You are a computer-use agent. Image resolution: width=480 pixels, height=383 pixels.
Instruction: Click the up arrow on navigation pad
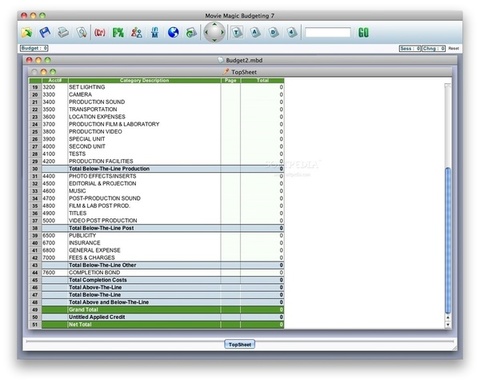pos(214,25)
